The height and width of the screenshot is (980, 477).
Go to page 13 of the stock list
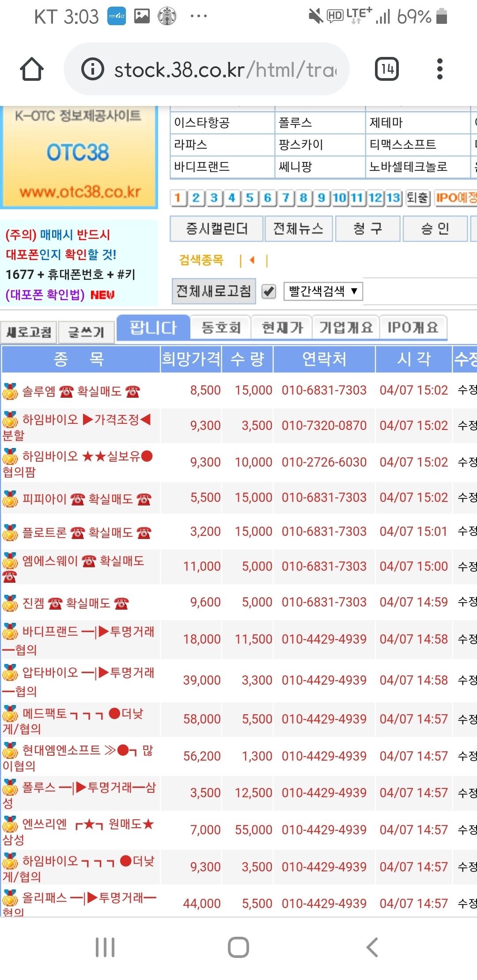tap(394, 198)
